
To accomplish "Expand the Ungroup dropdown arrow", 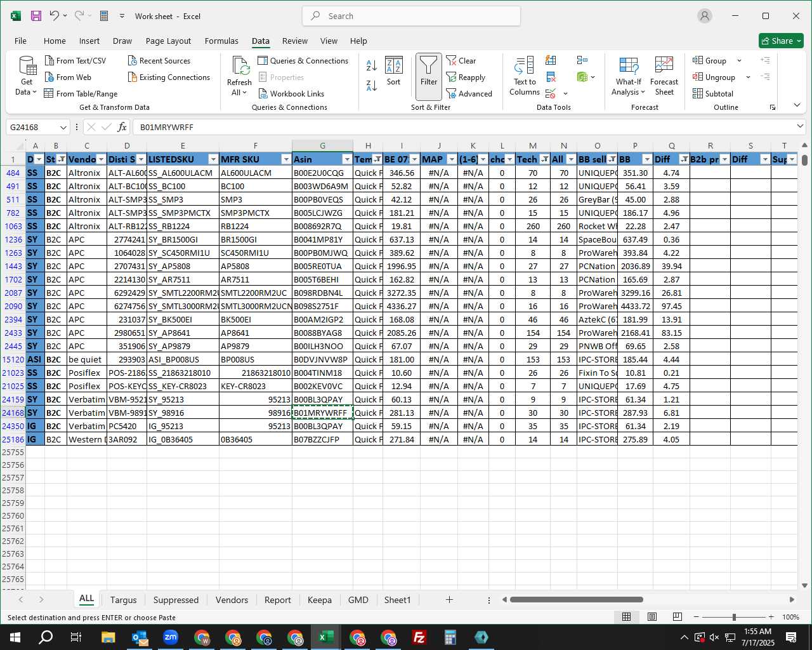I will pos(748,77).
